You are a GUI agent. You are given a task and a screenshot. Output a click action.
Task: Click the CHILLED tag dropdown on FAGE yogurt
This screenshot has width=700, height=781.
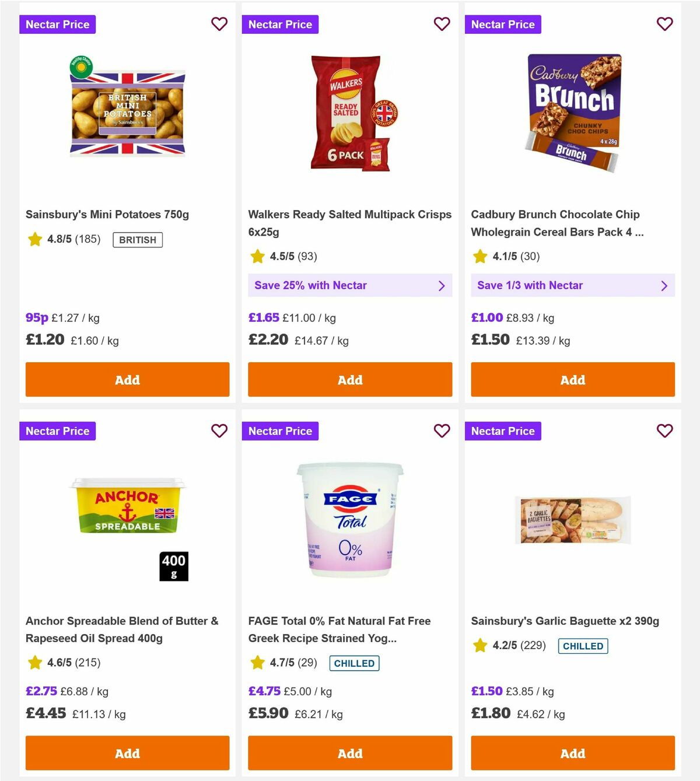pos(353,663)
